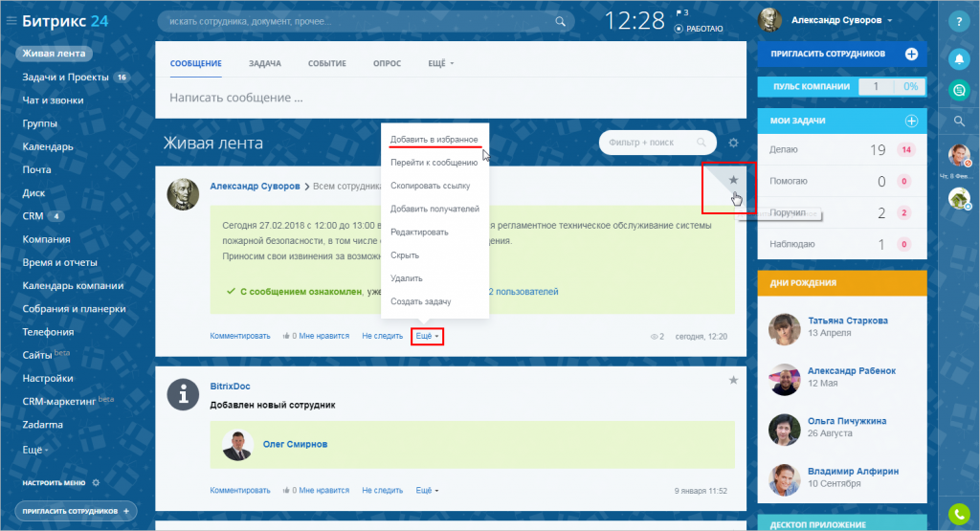This screenshot has height=531, width=980.
Task: Click plus icon on Пригласить сотрудников banner
Action: point(911,54)
